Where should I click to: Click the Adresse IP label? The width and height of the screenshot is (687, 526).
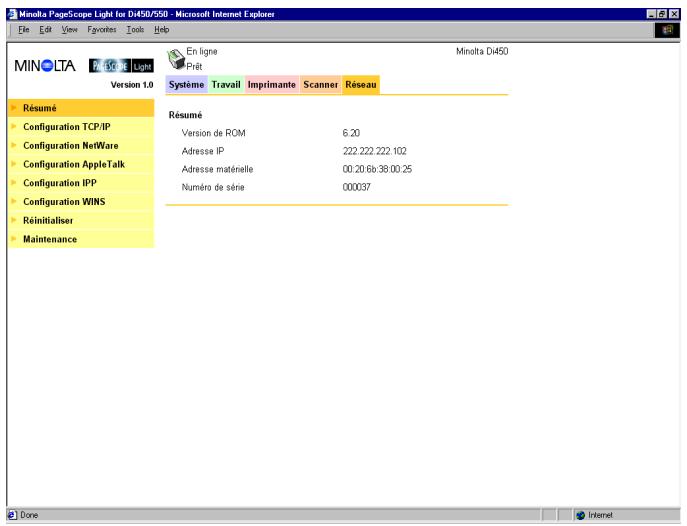click(x=203, y=151)
